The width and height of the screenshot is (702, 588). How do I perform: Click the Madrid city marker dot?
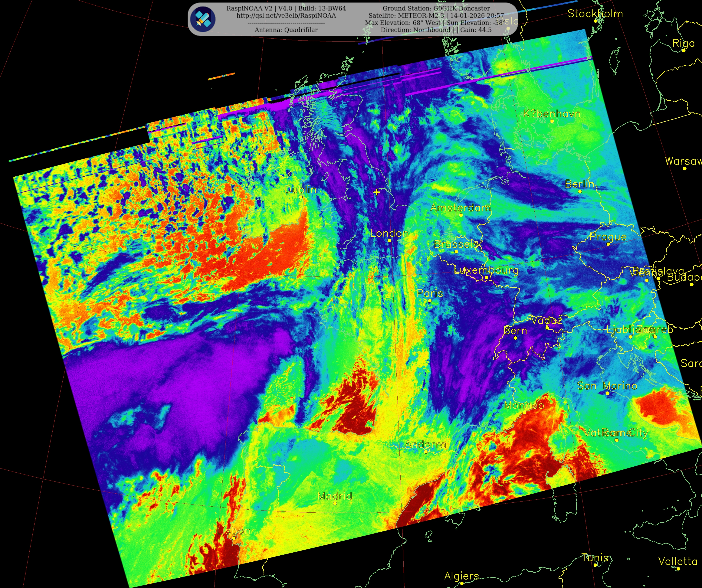335,503
